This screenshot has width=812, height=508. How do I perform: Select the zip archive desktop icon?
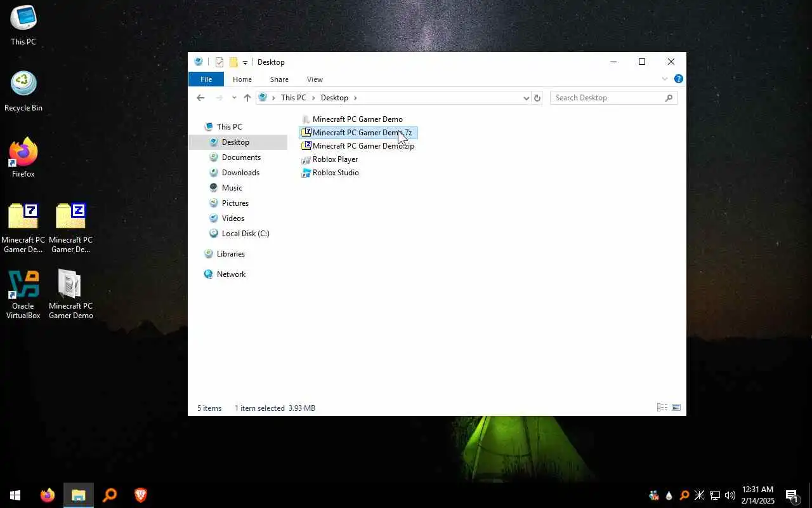pyautogui.click(x=70, y=229)
